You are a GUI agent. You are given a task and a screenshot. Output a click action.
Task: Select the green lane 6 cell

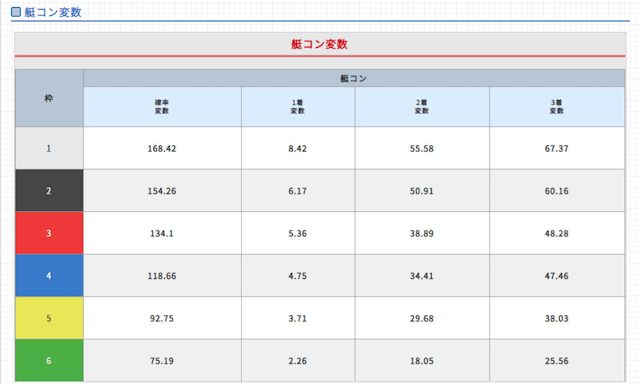point(49,360)
